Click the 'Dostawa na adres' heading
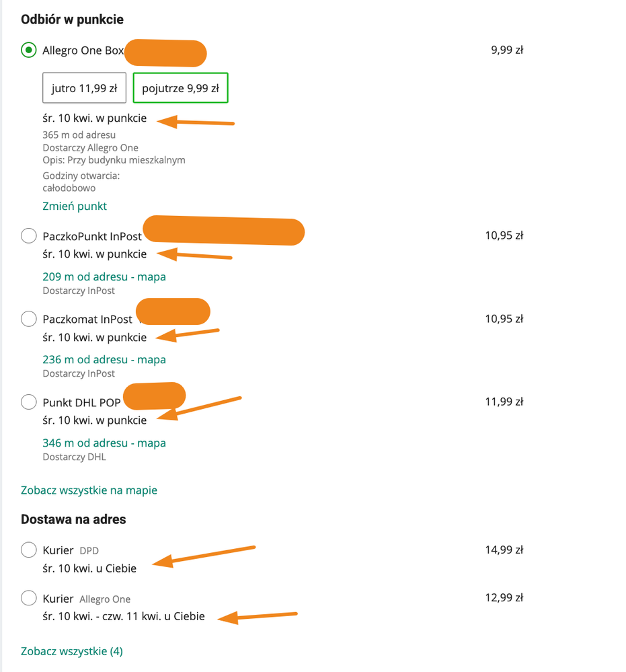The width and height of the screenshot is (626, 672). pos(73,519)
